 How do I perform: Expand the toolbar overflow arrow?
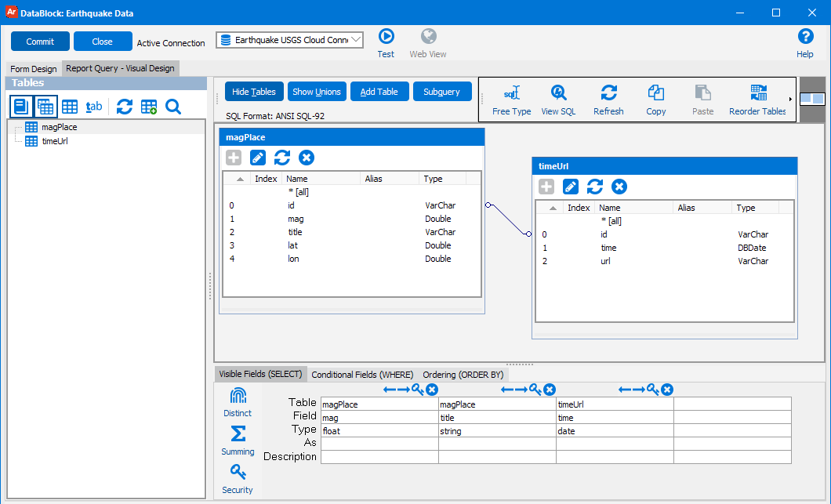[790, 99]
